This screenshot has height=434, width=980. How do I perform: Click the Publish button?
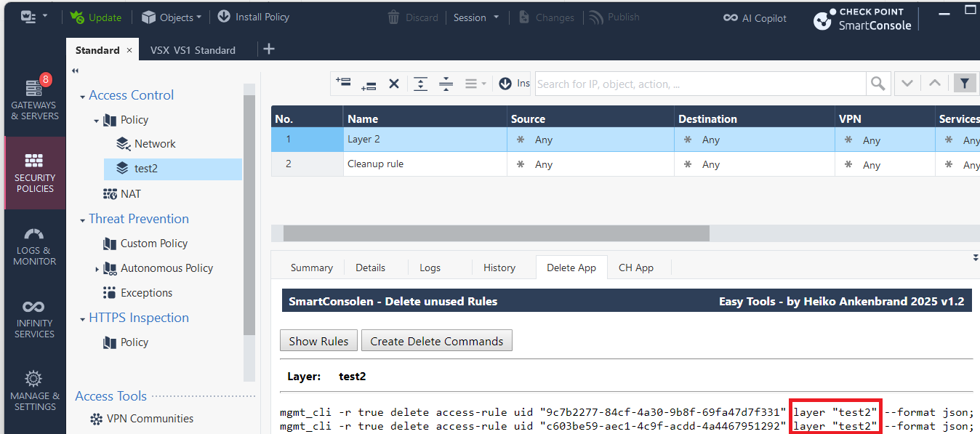coord(614,17)
